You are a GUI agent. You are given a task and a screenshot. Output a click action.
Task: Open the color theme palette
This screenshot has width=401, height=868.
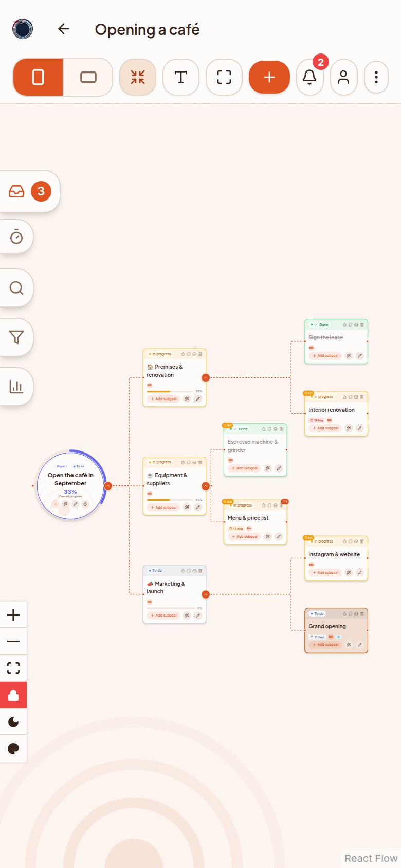[x=13, y=749]
